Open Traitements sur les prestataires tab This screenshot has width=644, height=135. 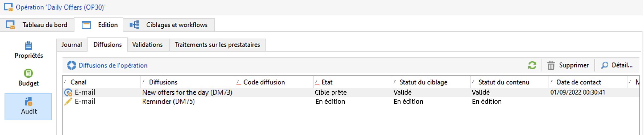click(x=217, y=45)
